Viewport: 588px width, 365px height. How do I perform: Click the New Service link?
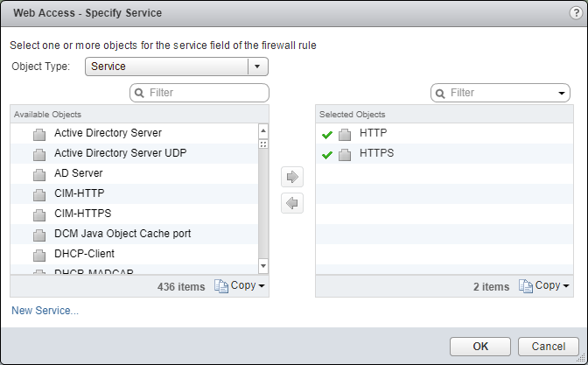(x=45, y=310)
